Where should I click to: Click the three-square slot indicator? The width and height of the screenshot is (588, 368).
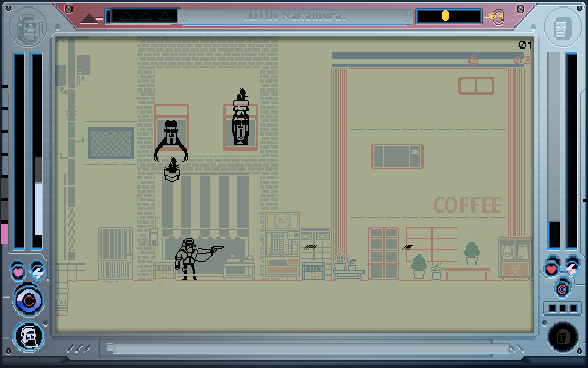click(x=560, y=308)
